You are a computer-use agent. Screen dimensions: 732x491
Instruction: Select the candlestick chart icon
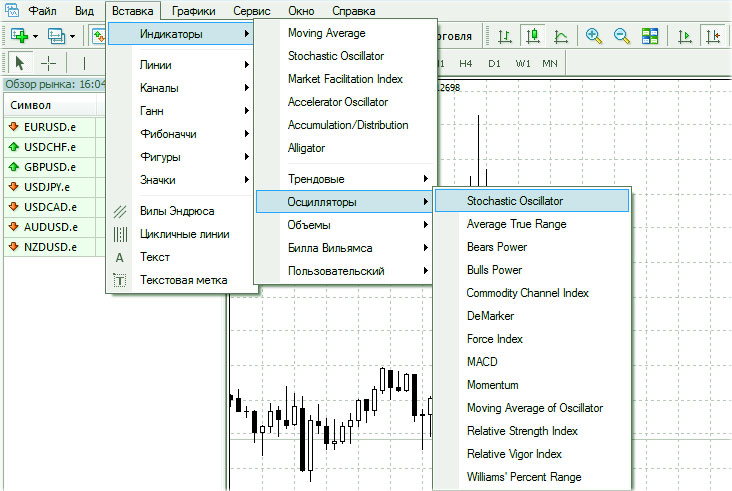click(533, 36)
